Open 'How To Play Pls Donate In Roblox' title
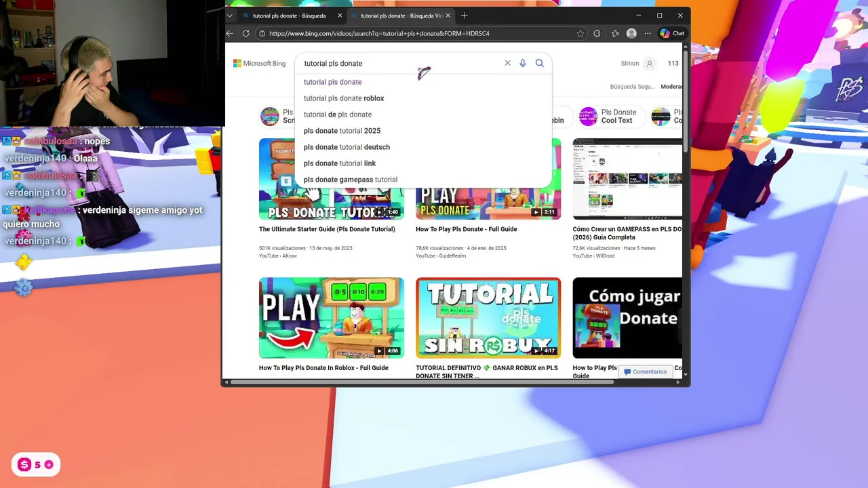This screenshot has height=488, width=868. (x=323, y=368)
